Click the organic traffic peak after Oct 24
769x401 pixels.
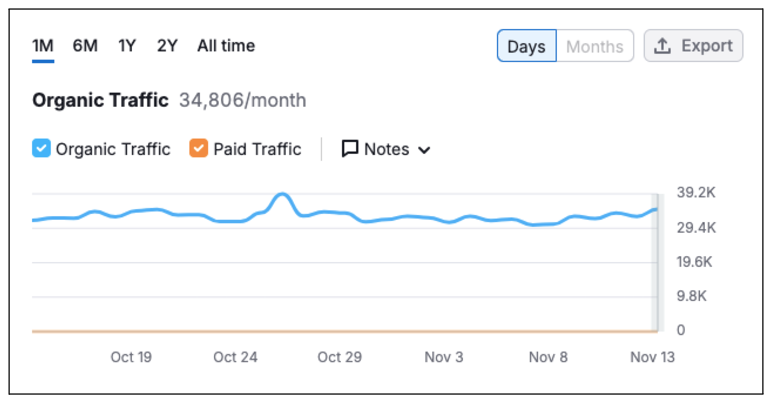click(x=282, y=195)
